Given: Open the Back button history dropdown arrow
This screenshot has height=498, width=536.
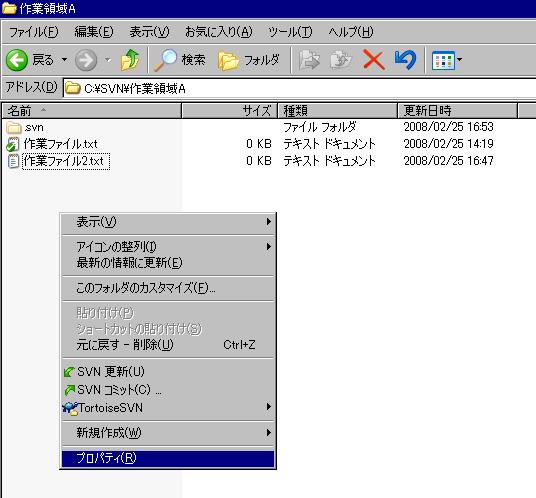Looking at the screenshot, I should pos(64,60).
